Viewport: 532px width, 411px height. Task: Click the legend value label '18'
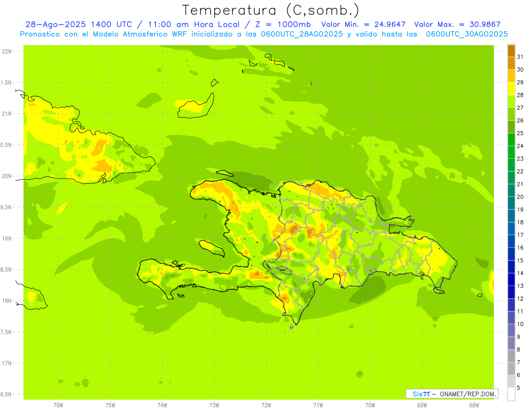[520, 222]
